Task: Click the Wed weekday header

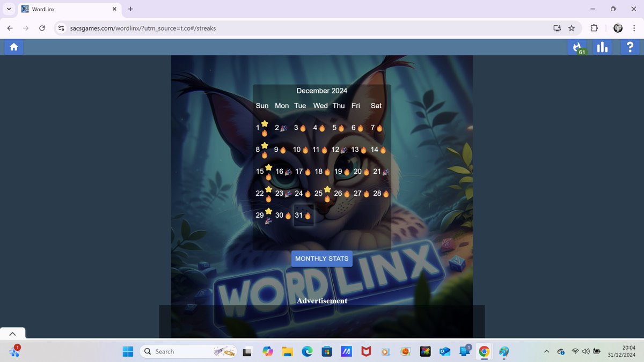Action: coord(320,106)
